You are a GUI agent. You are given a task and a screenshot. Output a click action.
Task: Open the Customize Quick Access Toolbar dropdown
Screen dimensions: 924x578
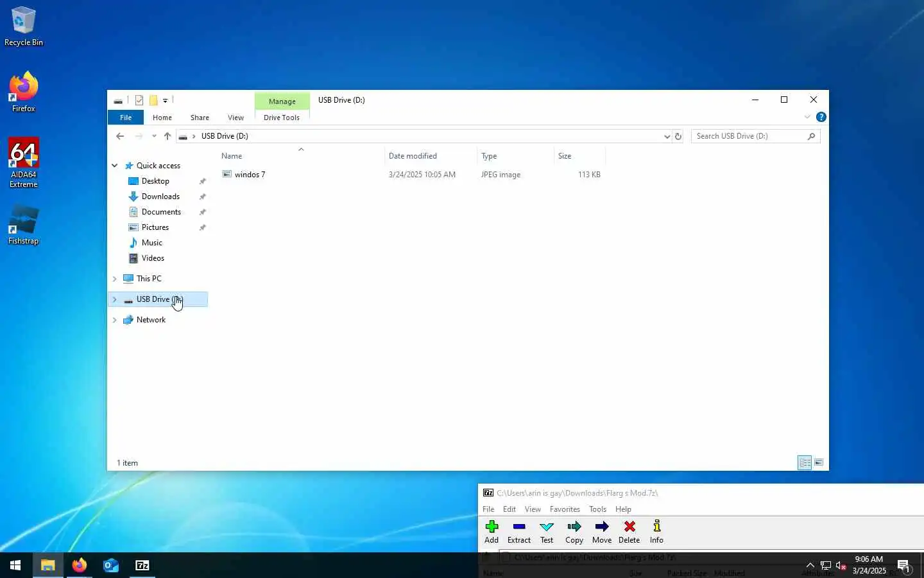pyautogui.click(x=165, y=100)
